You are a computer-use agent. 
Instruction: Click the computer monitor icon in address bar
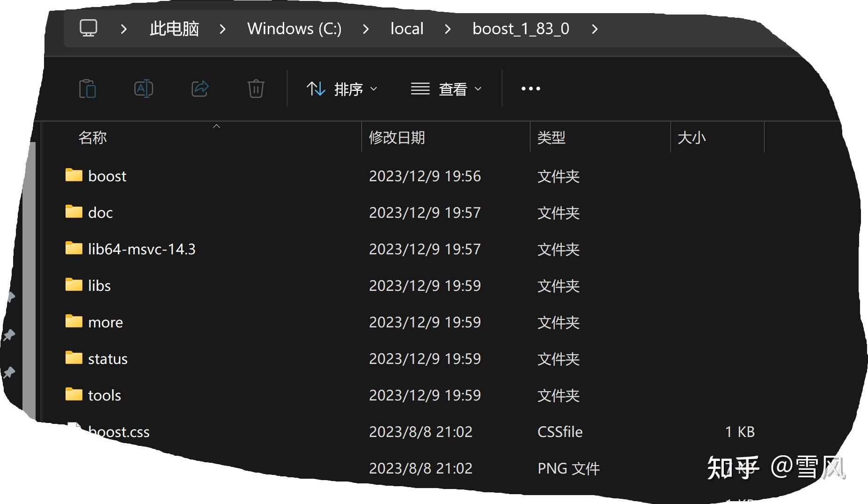[x=88, y=28]
